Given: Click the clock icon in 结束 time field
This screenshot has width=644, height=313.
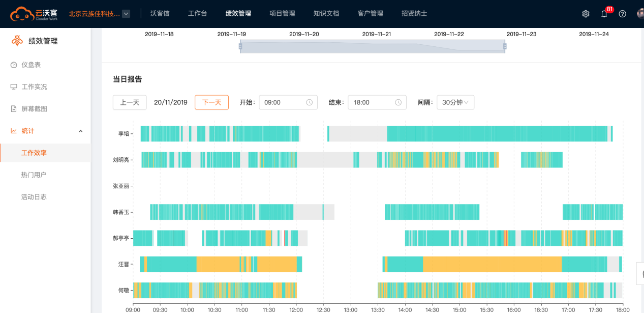Looking at the screenshot, I should coord(398,102).
